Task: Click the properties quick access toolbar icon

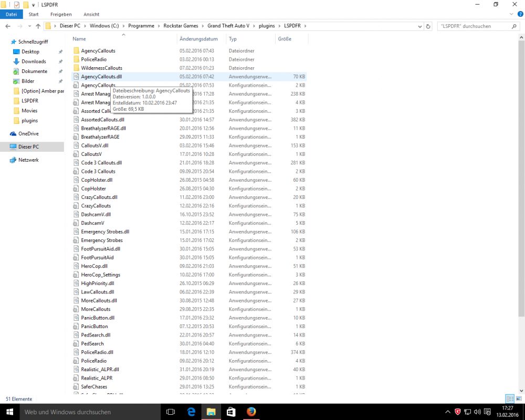Action: pos(16,5)
